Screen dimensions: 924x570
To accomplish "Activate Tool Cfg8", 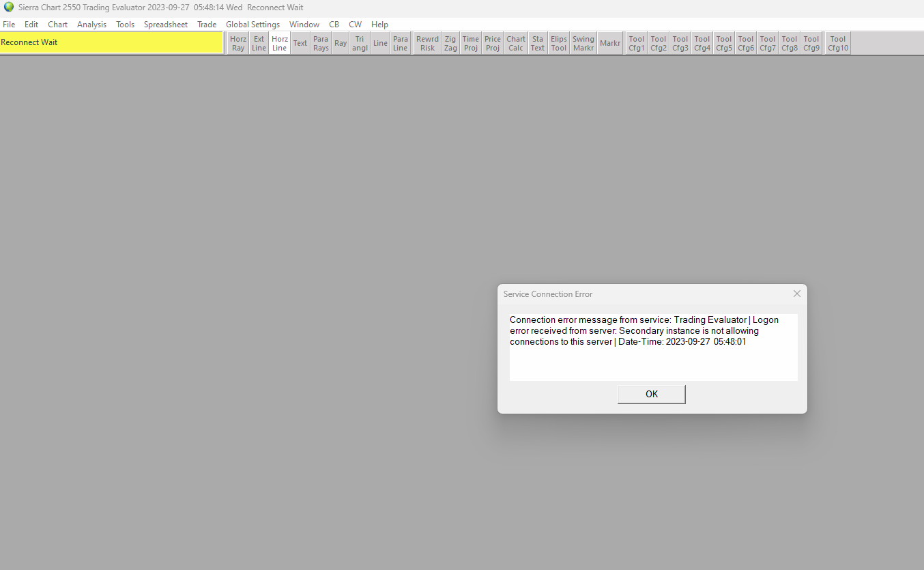I will (x=790, y=43).
